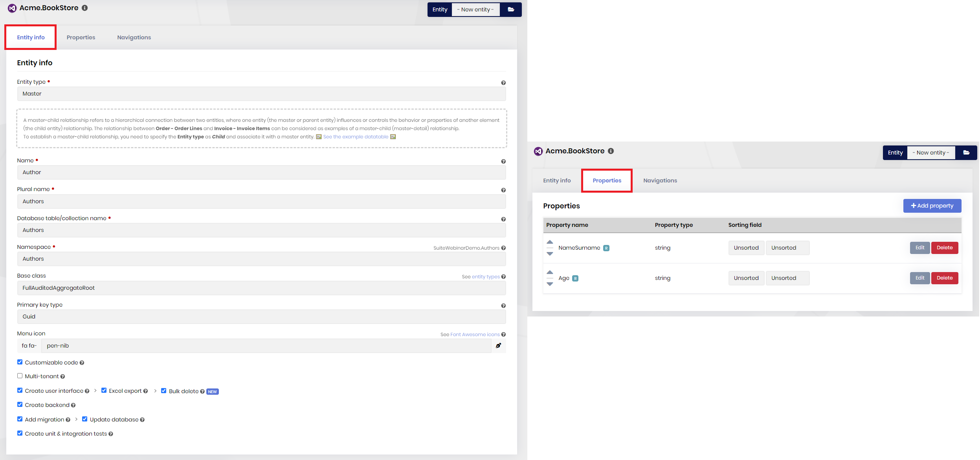Click help icon for Primary key type
This screenshot has height=460, width=980.
(503, 305)
